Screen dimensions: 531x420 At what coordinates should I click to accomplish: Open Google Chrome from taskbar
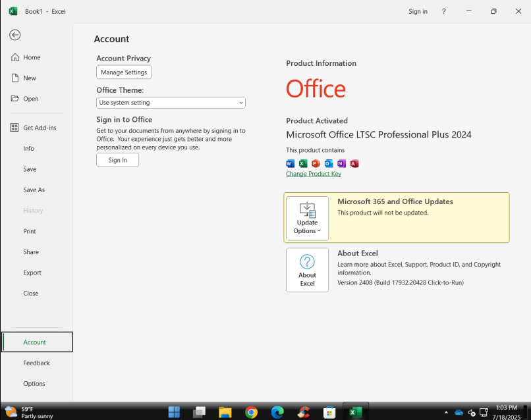point(251,412)
